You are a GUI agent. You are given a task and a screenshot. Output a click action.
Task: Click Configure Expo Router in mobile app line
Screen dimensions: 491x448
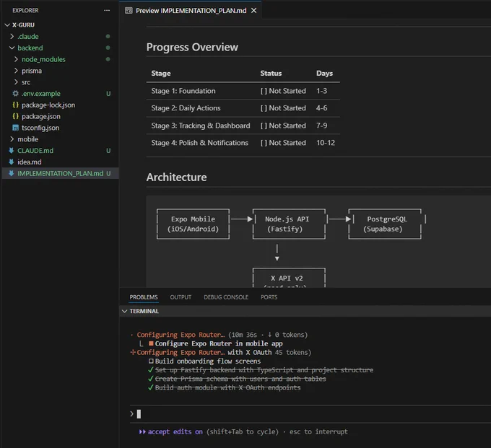219,343
